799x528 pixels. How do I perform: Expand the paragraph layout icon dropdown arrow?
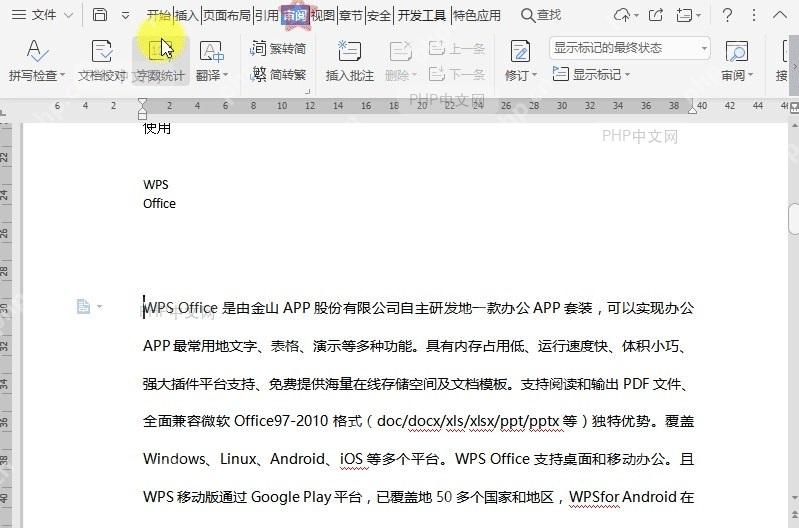coord(99,307)
